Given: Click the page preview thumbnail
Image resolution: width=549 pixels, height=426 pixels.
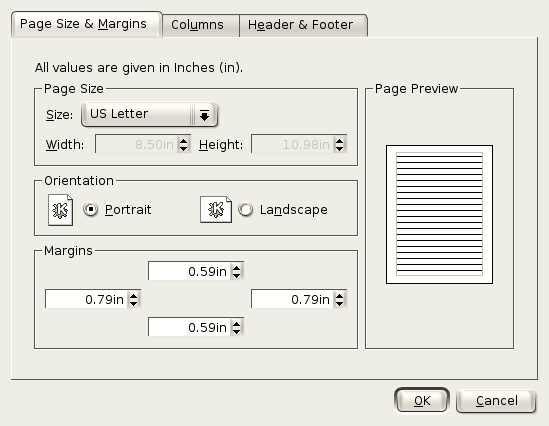Looking at the screenshot, I should tap(439, 214).
